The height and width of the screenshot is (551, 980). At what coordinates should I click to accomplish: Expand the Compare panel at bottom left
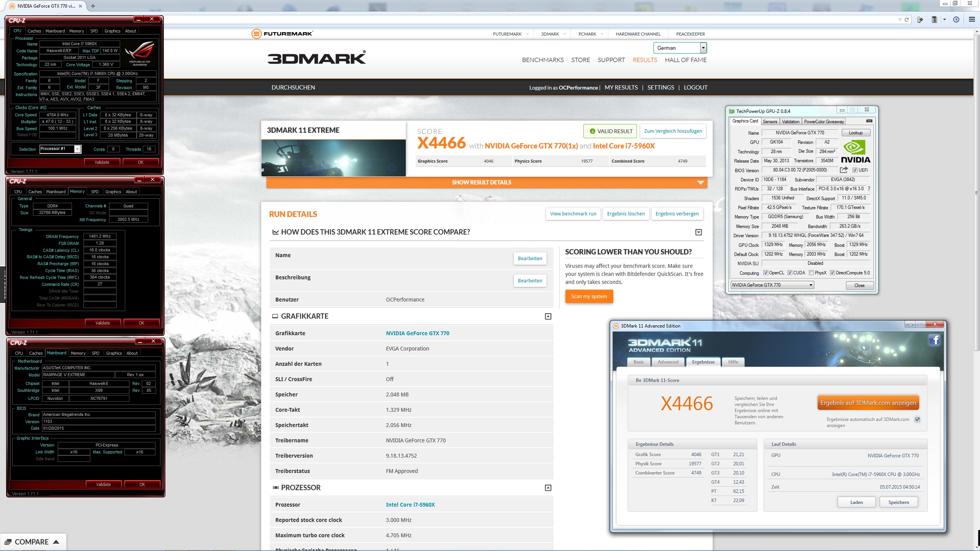[56, 542]
